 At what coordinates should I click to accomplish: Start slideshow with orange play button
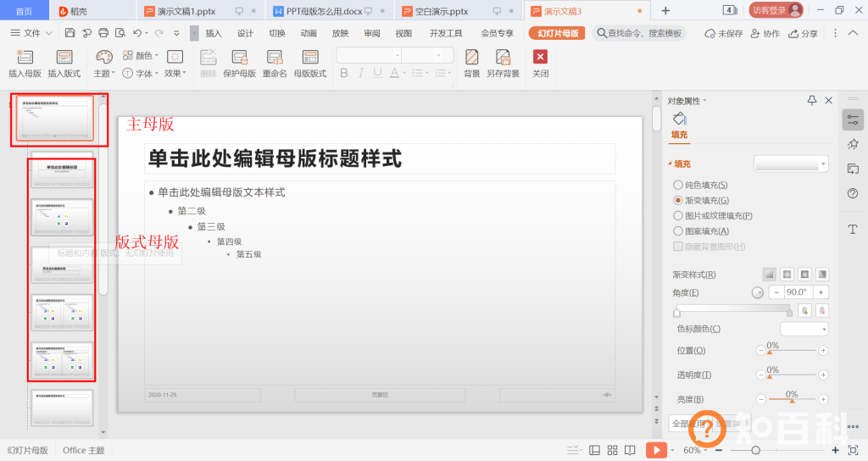click(656, 450)
